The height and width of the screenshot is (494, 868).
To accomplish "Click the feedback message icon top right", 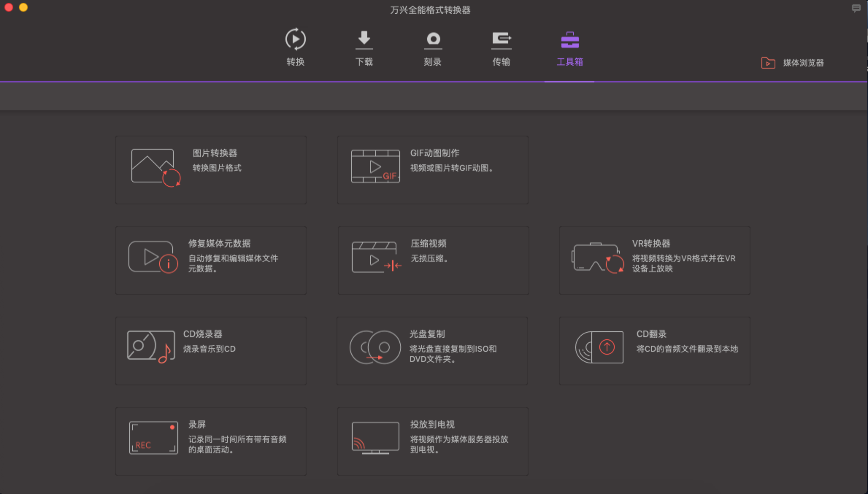I will pos(856,8).
